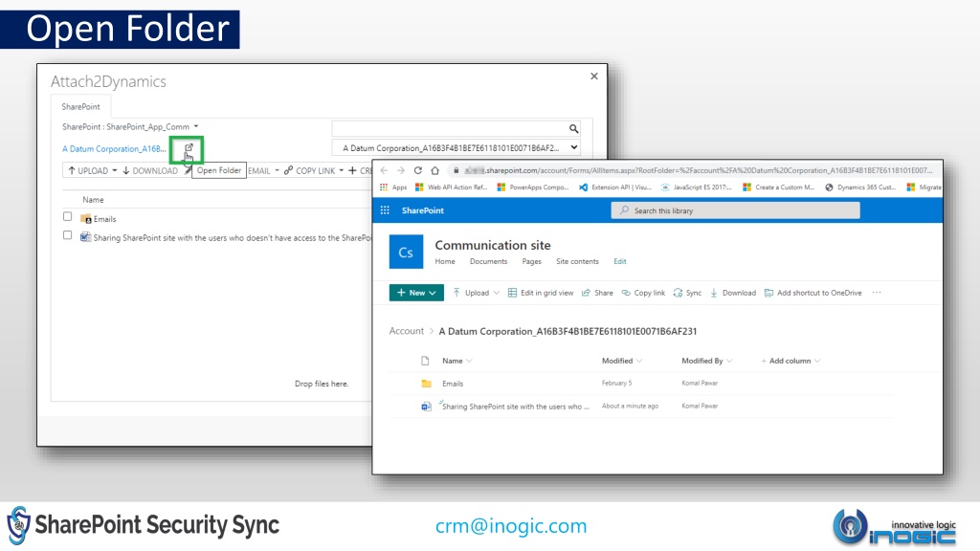Click DOWNLOAD in Attach2Dynamics toolbar

pyautogui.click(x=150, y=170)
